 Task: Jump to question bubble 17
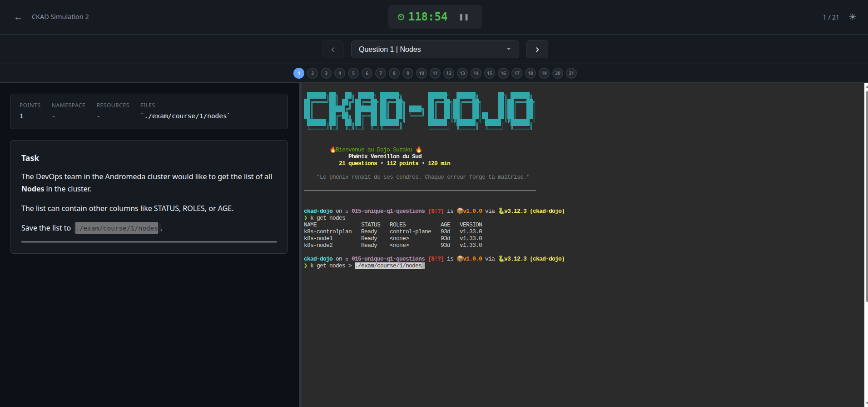point(517,73)
